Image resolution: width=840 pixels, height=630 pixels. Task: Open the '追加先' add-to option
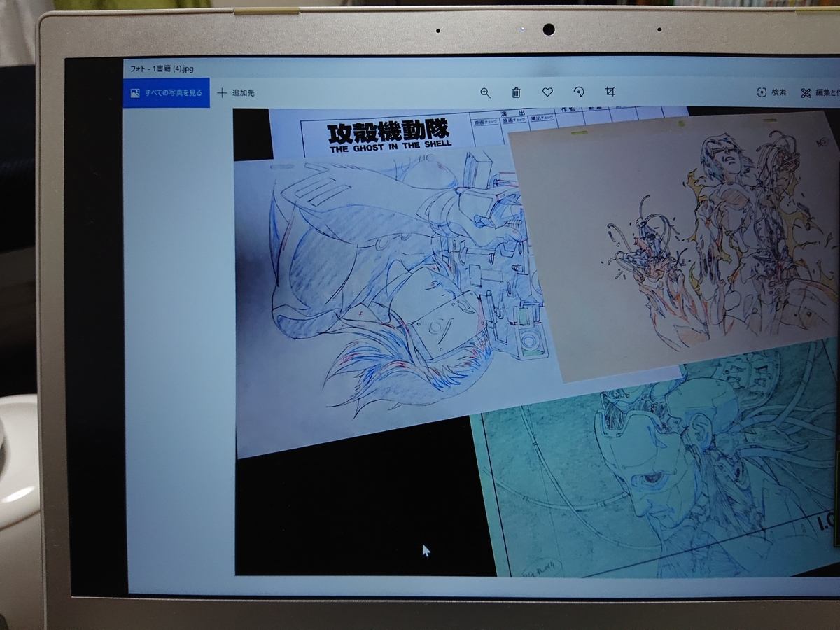pos(236,92)
